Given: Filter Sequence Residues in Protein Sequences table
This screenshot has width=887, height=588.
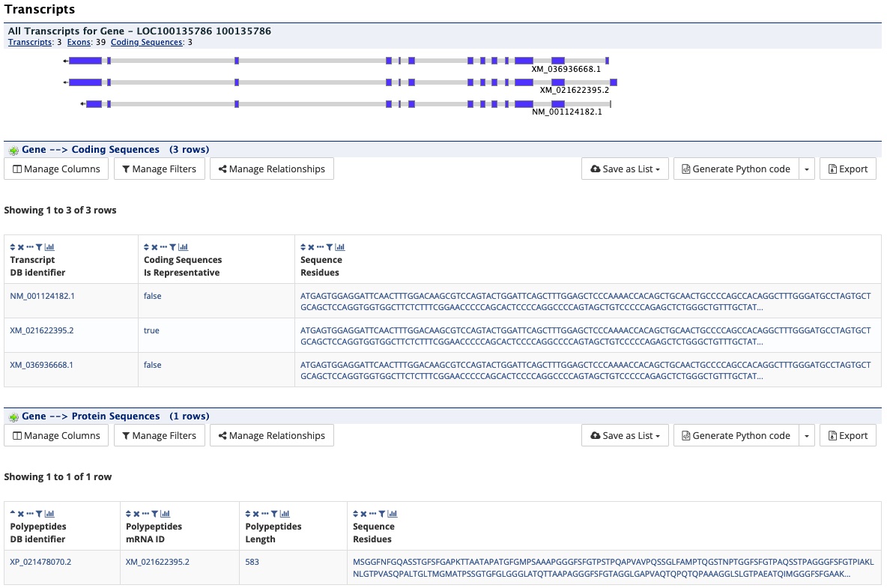Looking at the screenshot, I should [x=382, y=514].
